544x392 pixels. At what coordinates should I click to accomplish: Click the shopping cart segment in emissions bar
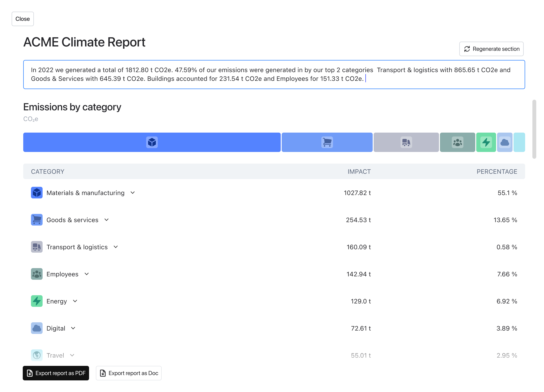tap(327, 142)
